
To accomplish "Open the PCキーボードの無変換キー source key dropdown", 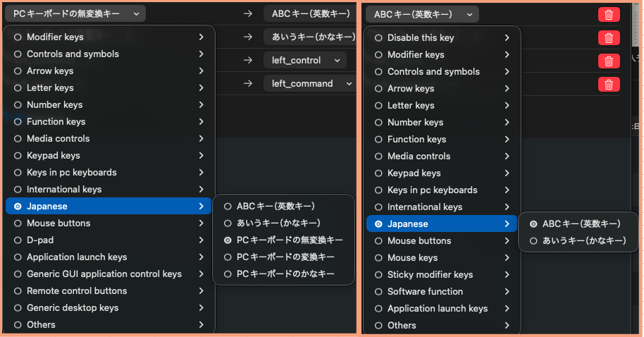I will tap(76, 13).
